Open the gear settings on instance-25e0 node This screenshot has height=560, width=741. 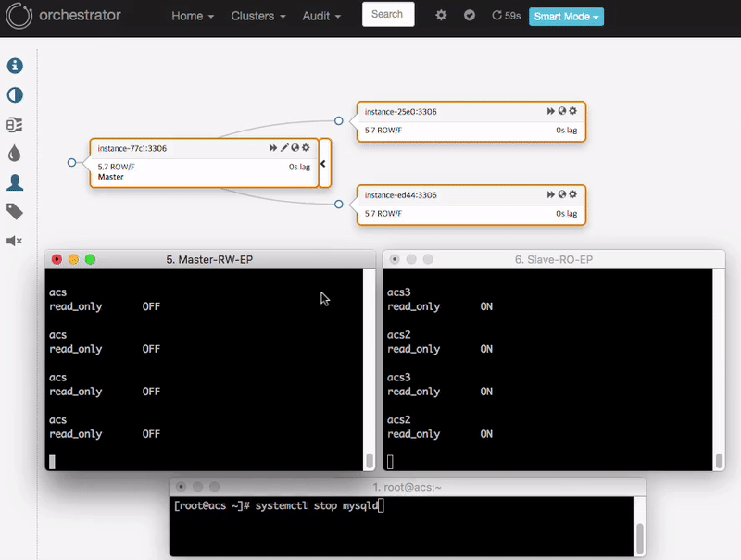572,110
